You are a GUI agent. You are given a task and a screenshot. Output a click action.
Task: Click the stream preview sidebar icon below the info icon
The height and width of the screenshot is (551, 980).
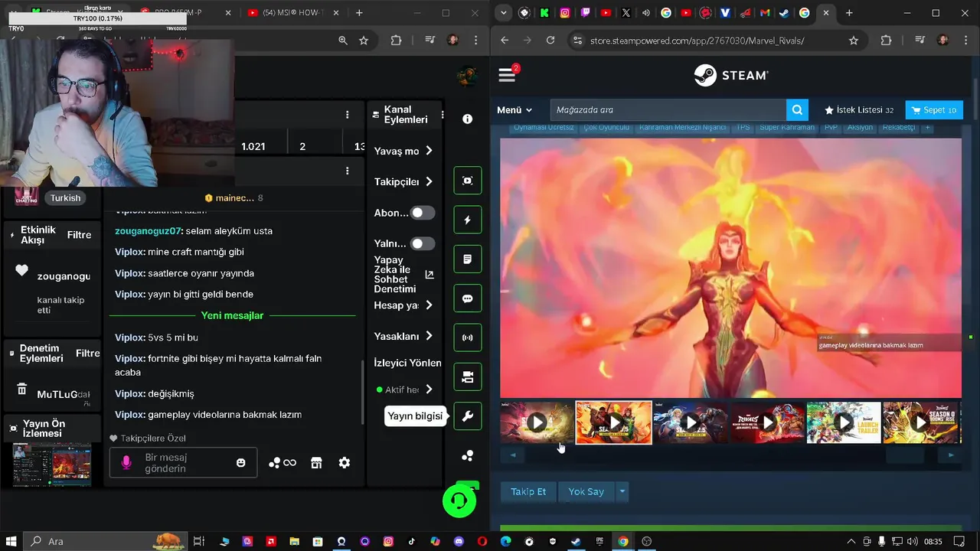coord(468,181)
